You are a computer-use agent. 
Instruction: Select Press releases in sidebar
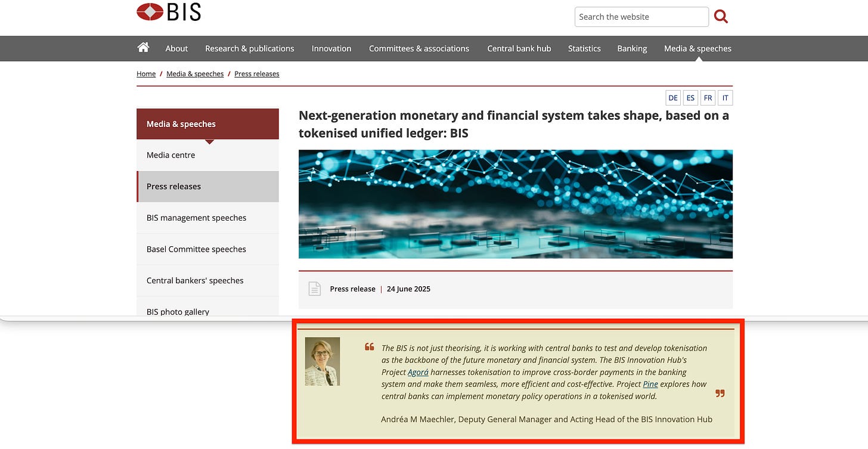tap(207, 187)
